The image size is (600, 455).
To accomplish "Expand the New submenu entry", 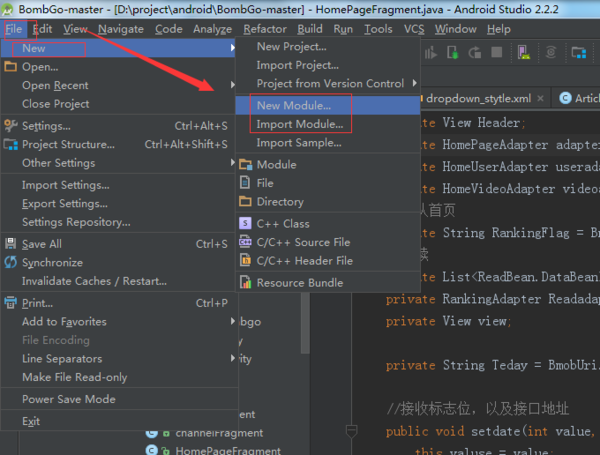I will (x=119, y=48).
